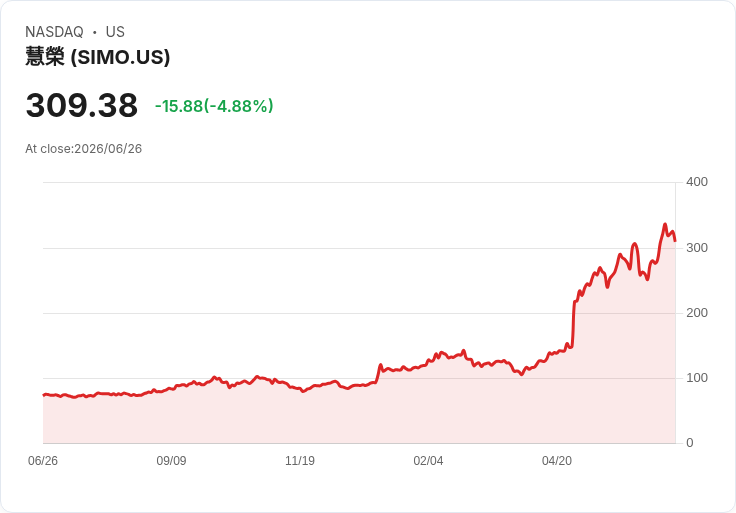Screen dimensions: 736x513
Task: Click the US market label
Action: point(115,32)
